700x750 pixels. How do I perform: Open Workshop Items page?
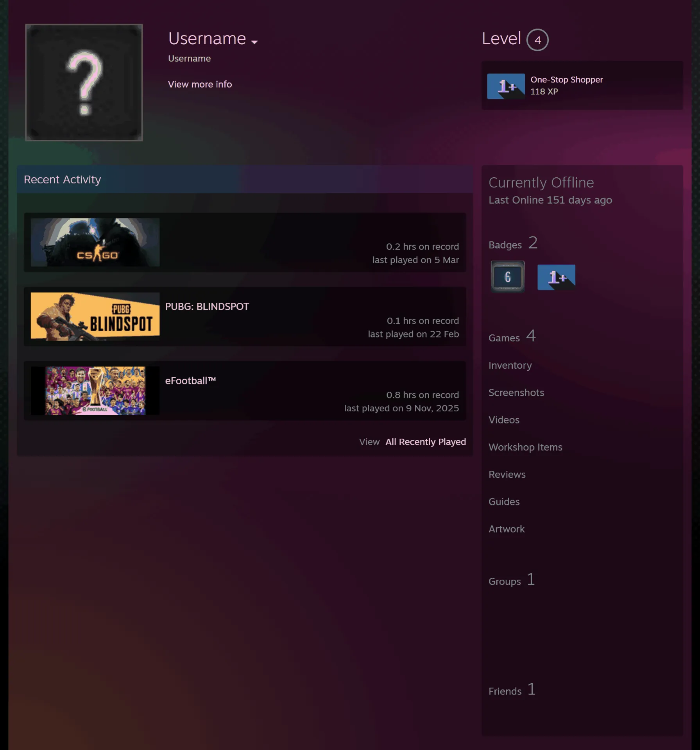point(525,447)
